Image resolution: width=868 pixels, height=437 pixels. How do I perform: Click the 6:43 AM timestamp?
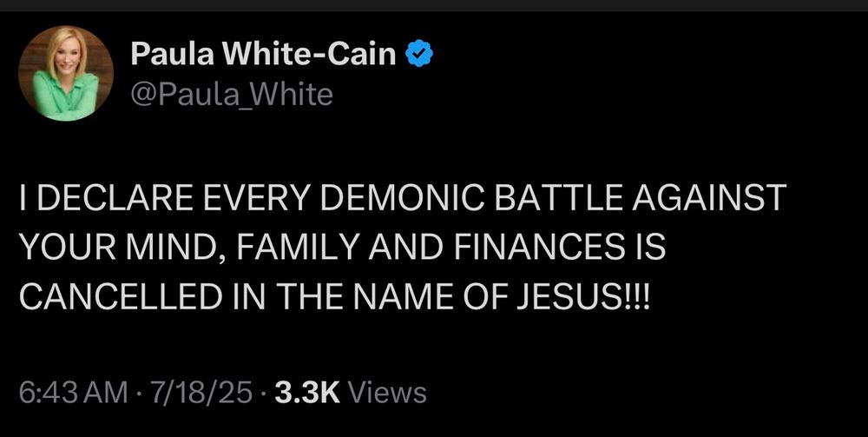(72, 392)
